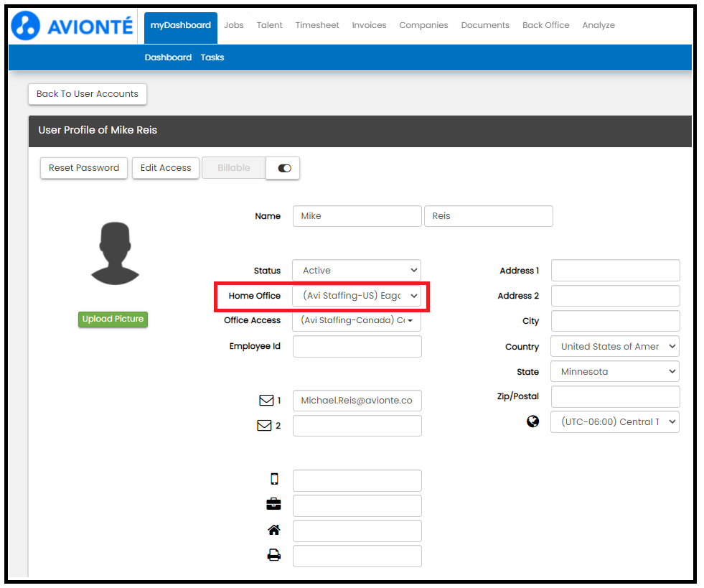The height and width of the screenshot is (588, 704).
Task: Open the Home Office dropdown
Action: pyautogui.click(x=357, y=296)
